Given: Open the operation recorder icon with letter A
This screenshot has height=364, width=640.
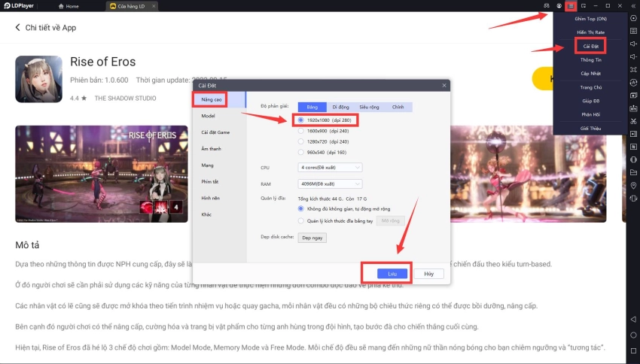Looking at the screenshot, I should pyautogui.click(x=633, y=82).
